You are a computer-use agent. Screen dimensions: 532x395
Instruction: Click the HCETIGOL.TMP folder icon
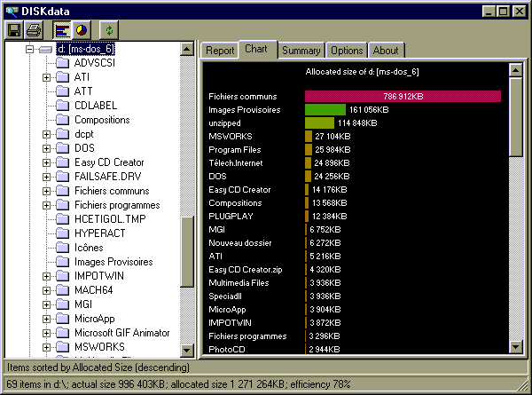[62, 219]
